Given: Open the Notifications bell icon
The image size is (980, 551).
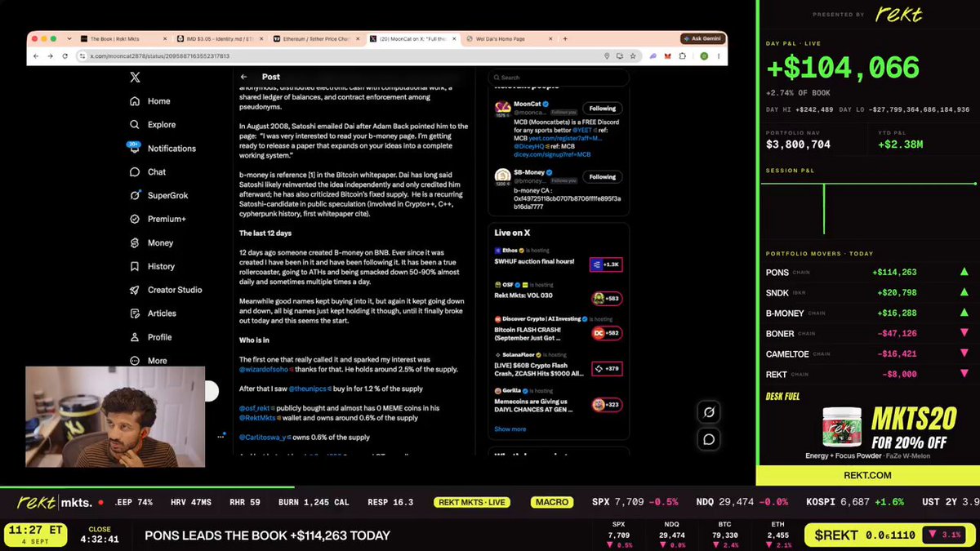Looking at the screenshot, I should pos(135,149).
